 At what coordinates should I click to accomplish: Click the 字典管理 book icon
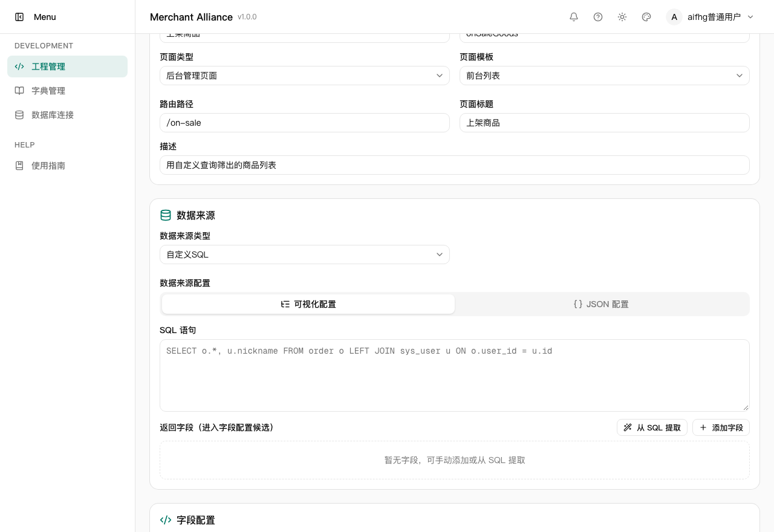[x=19, y=91]
